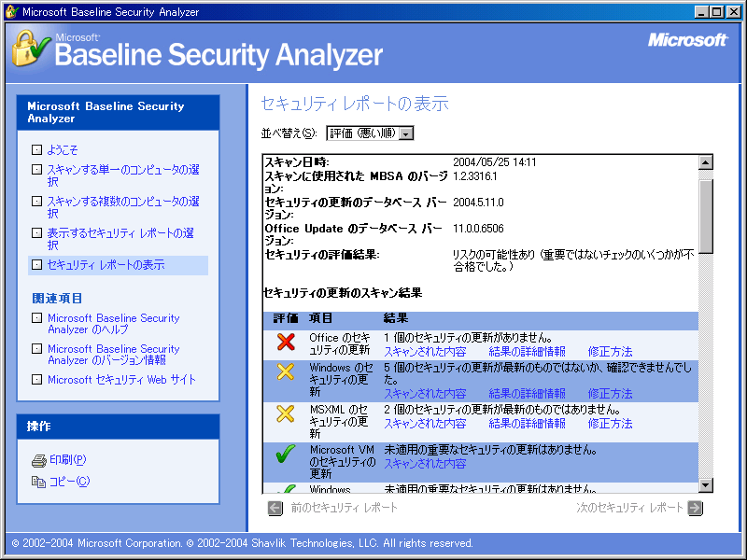Open スキャンされた内容 for Microsoft VM updates
Screen dimensions: 747x560
coord(425,463)
